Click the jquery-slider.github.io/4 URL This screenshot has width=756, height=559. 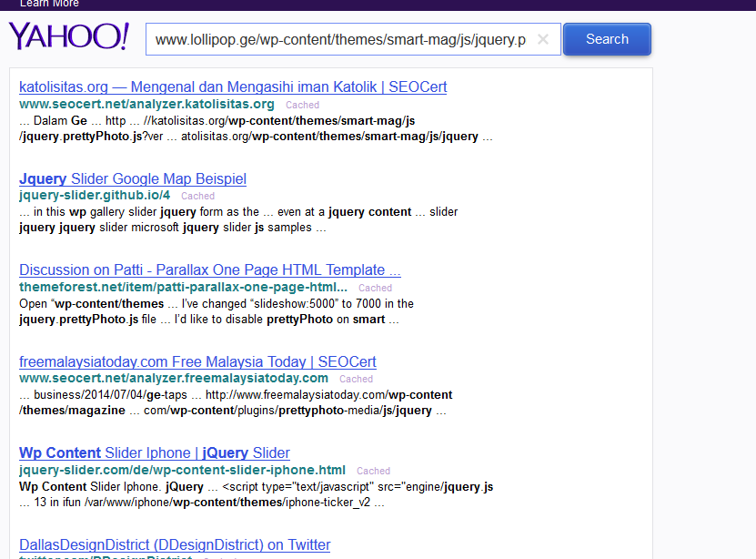[95, 196]
